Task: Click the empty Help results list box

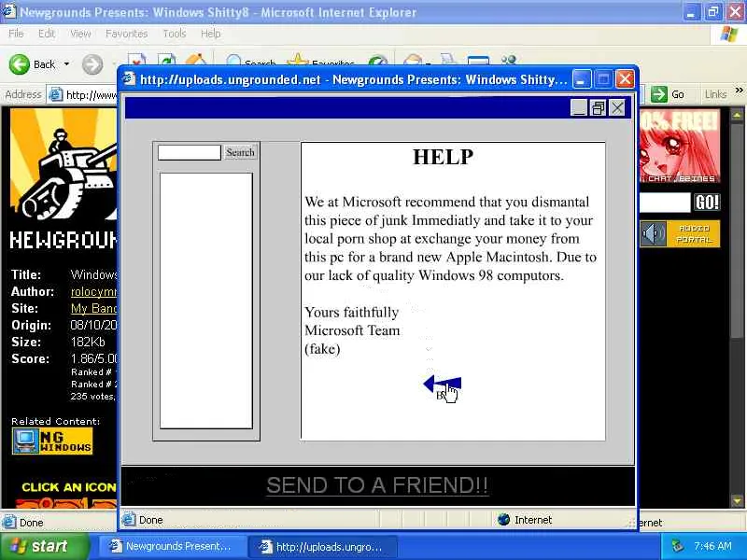Action: point(205,301)
